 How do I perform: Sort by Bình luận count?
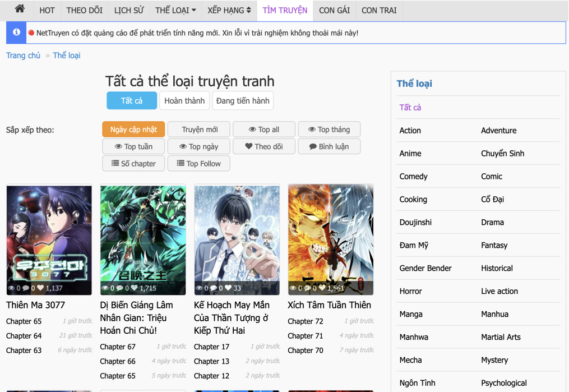329,146
